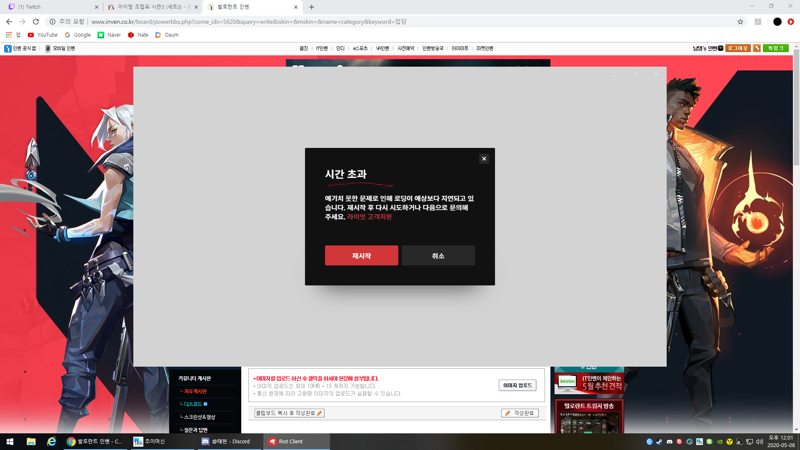Open the Naver bookmark
The width and height of the screenshot is (800, 450).
click(x=109, y=35)
